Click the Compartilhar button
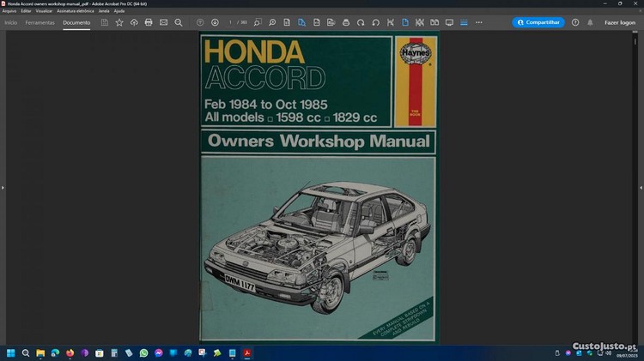Image resolution: width=644 pixels, height=361 pixels. (538, 22)
